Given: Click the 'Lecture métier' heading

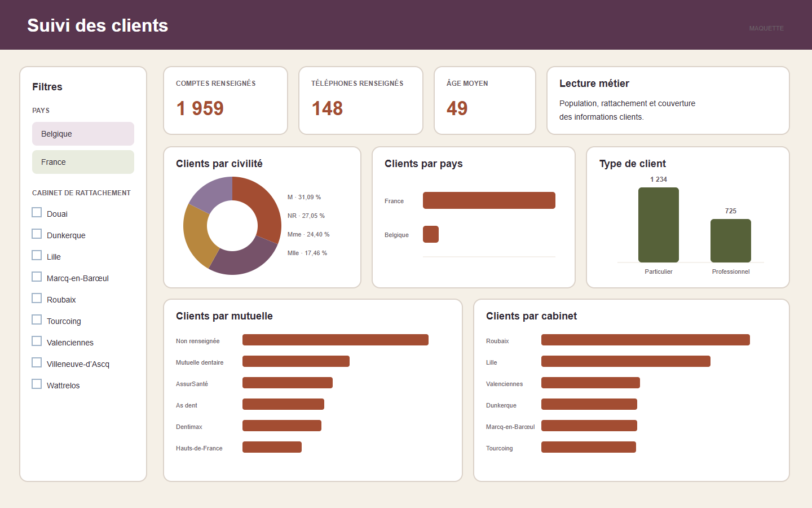Looking at the screenshot, I should tap(594, 84).
